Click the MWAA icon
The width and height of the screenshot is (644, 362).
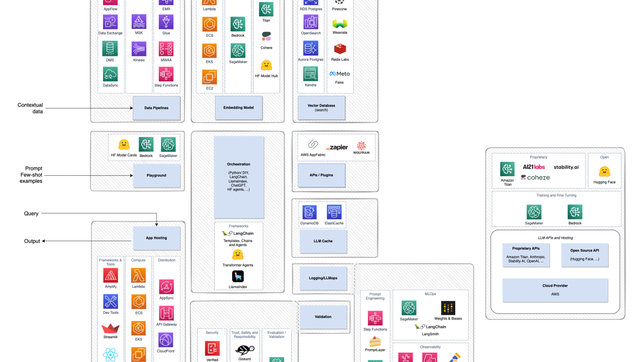click(x=166, y=49)
